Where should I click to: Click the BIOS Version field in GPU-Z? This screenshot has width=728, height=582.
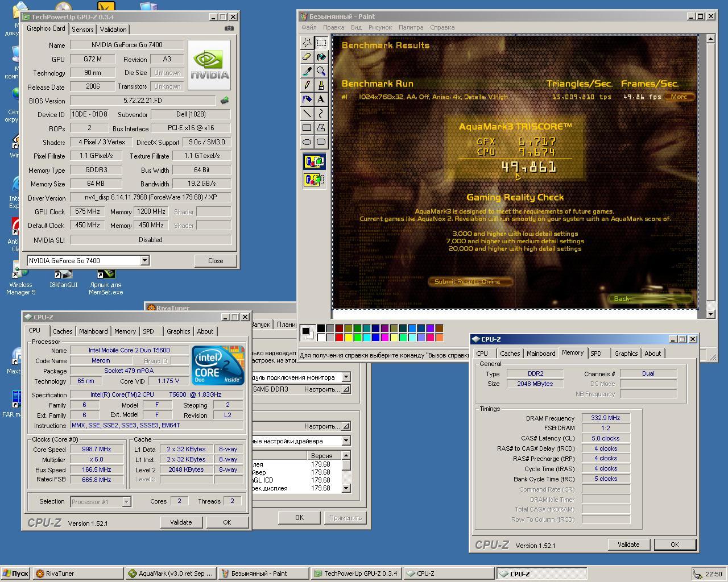(143, 101)
